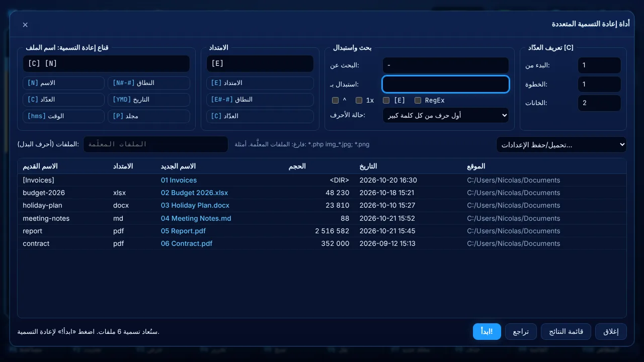This screenshot has height=362, width=644.
Task: Insert [hms] الوقت time placeholder
Action: (63, 116)
